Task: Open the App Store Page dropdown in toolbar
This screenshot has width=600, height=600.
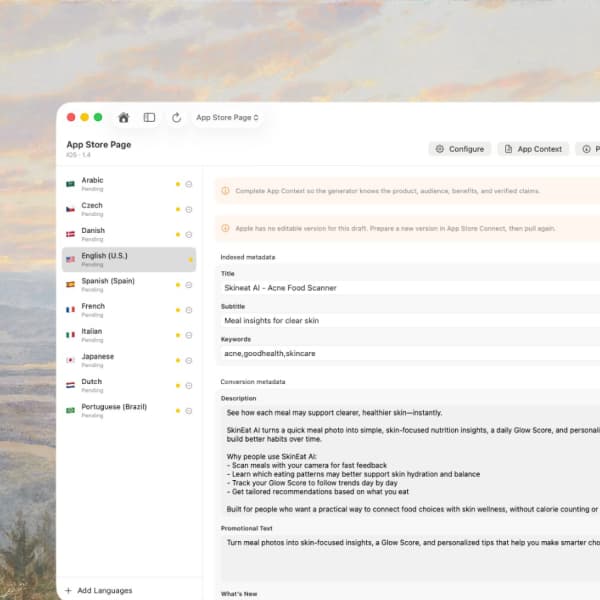Action: click(x=227, y=117)
